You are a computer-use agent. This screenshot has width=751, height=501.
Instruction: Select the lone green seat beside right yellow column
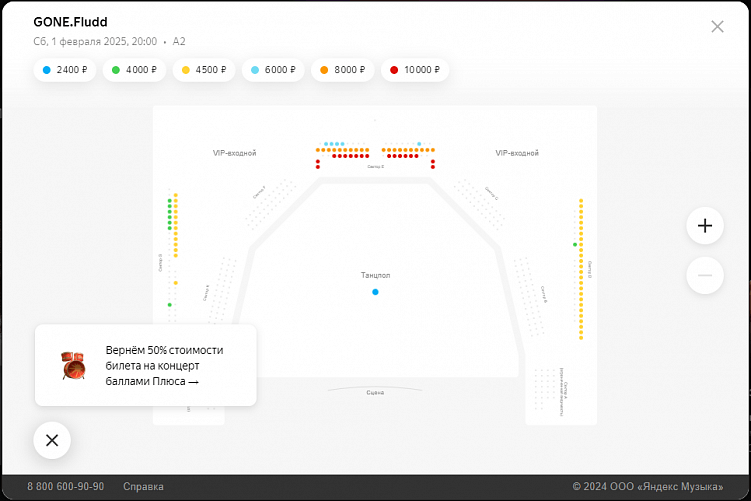575,245
